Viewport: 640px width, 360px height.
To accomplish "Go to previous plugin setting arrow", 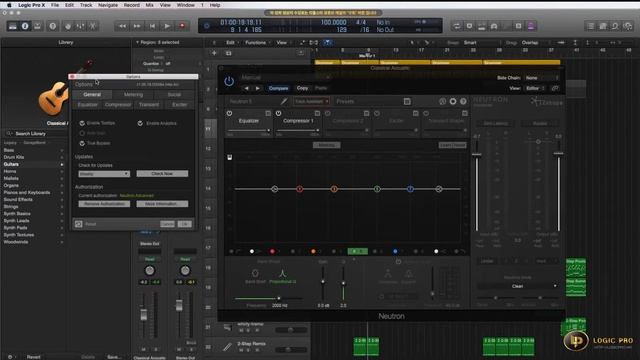I will click(246, 88).
